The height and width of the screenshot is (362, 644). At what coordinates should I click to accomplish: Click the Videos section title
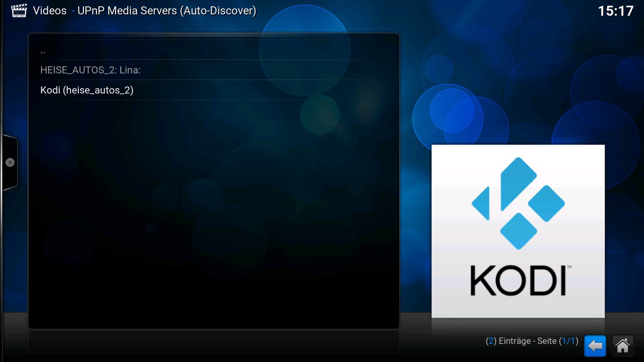(x=50, y=11)
